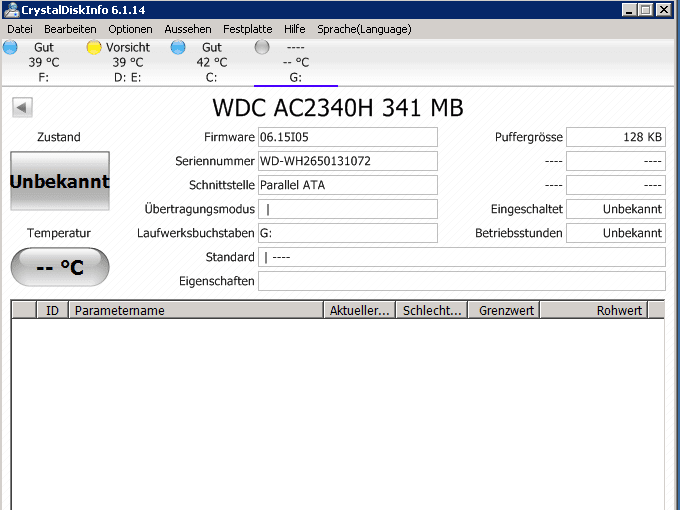Open the Optionen menu

coord(130,29)
